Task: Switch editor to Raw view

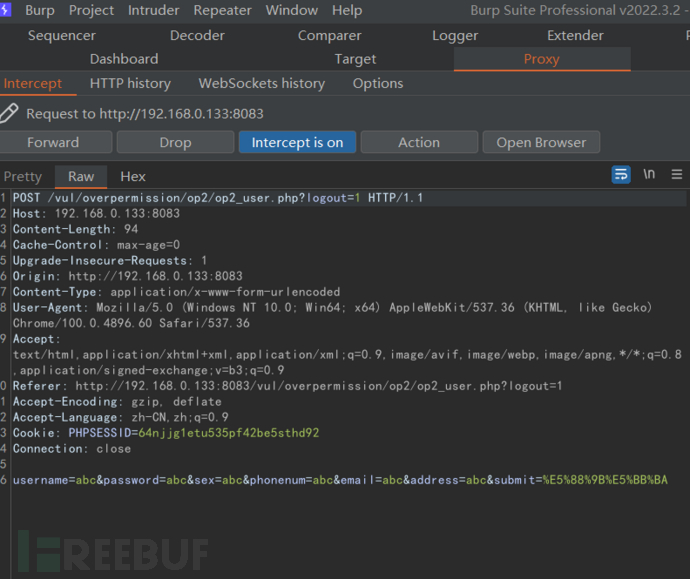Action: point(81,176)
